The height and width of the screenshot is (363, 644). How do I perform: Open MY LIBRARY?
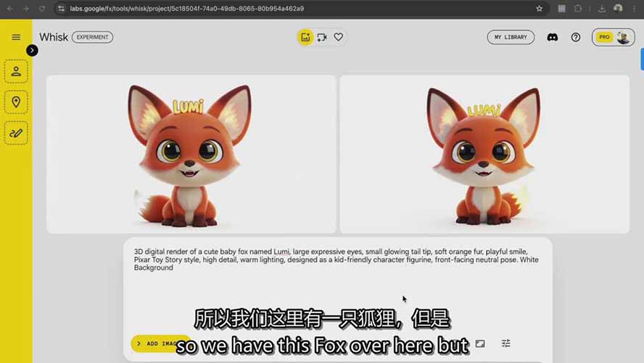click(511, 37)
